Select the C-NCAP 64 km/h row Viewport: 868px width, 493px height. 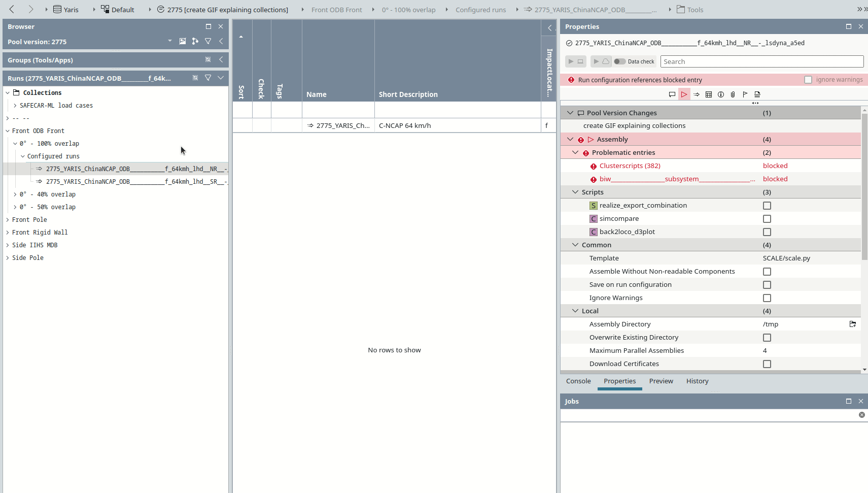[x=394, y=125]
